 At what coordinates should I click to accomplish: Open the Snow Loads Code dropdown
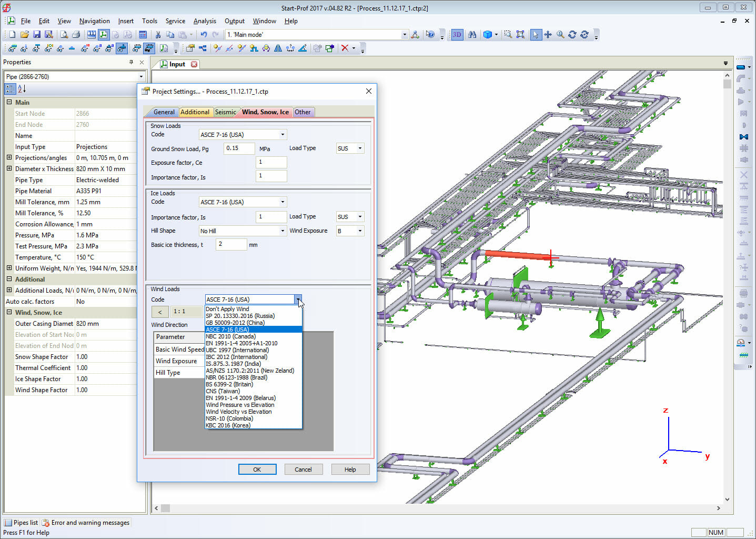point(283,135)
